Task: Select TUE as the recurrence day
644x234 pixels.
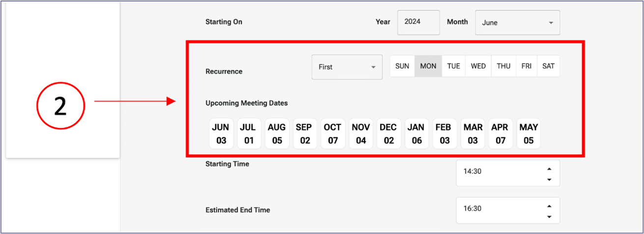Action: click(453, 66)
